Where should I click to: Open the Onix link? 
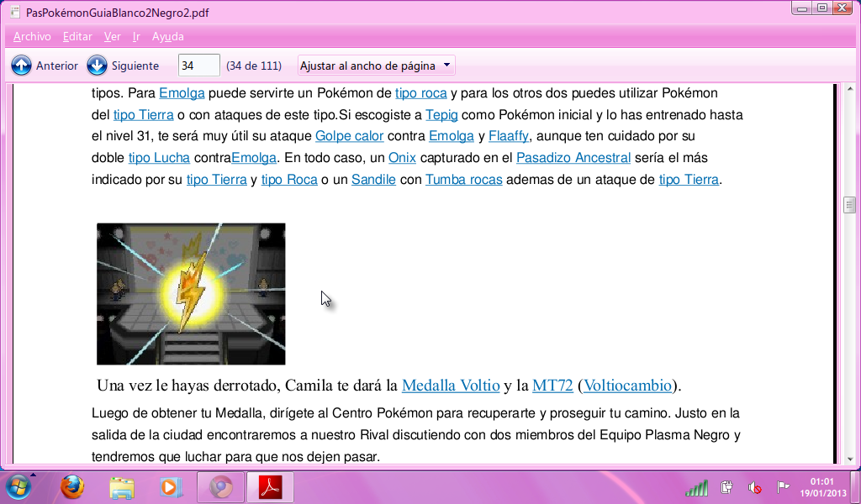click(x=402, y=158)
